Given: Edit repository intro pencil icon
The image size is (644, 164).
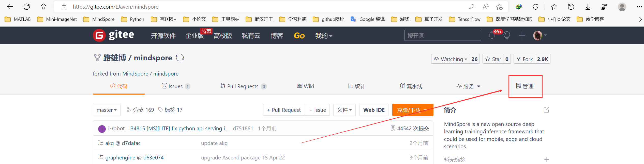Looking at the screenshot, I should tap(546, 110).
